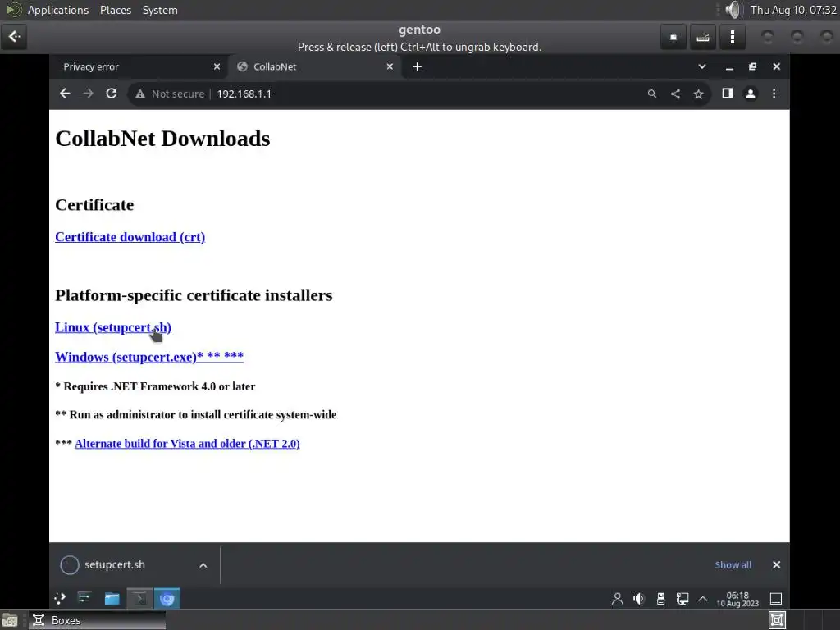Click the zoom magnifier icon in address bar
The image size is (840, 630).
(652, 94)
